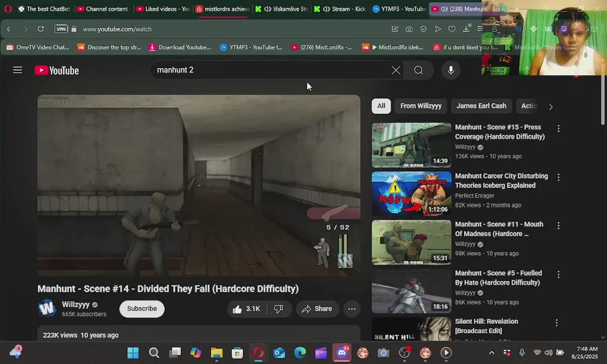Switch to 'Channel content' tab

[x=103, y=9]
